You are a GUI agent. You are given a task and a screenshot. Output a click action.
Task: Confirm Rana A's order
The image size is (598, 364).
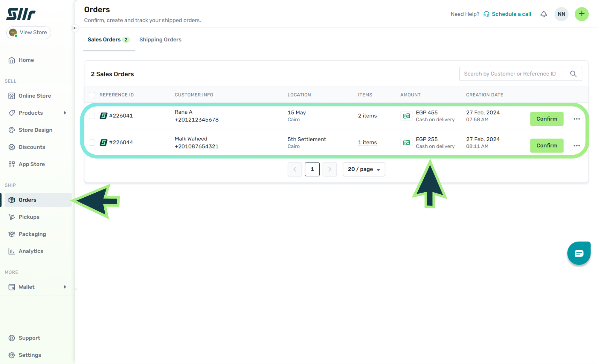547,119
